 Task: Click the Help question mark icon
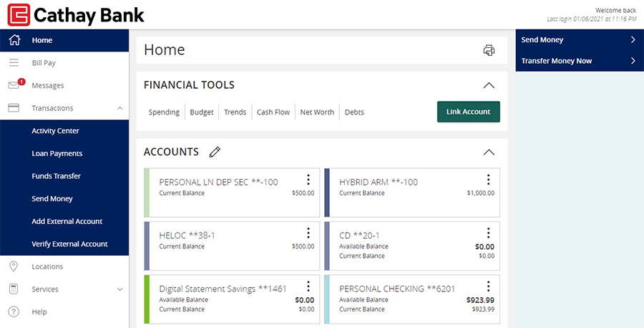pyautogui.click(x=14, y=312)
